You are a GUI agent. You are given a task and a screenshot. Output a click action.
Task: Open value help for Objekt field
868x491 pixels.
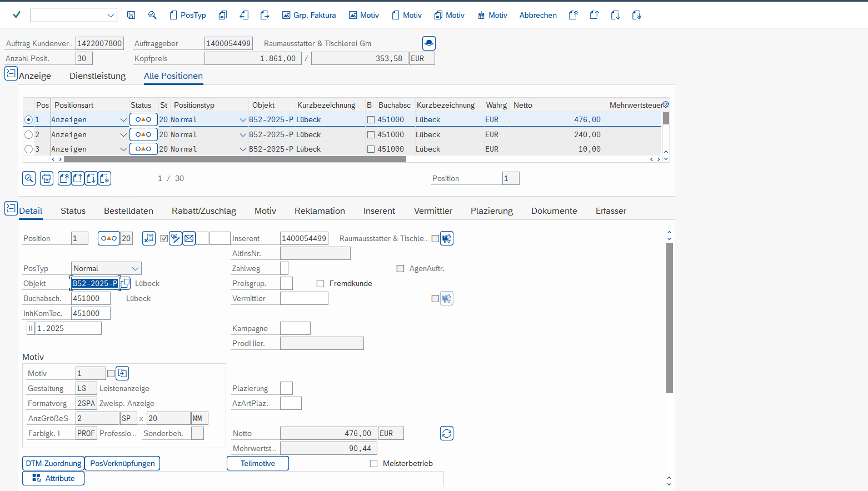126,283
